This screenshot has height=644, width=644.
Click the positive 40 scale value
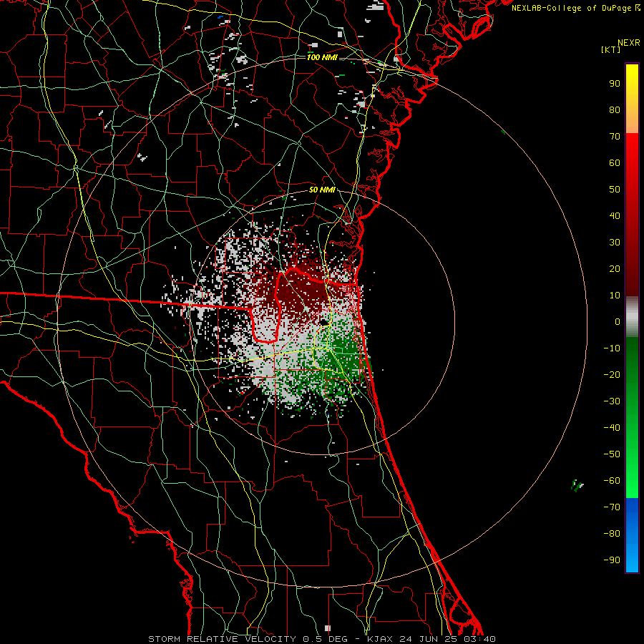[x=615, y=215]
